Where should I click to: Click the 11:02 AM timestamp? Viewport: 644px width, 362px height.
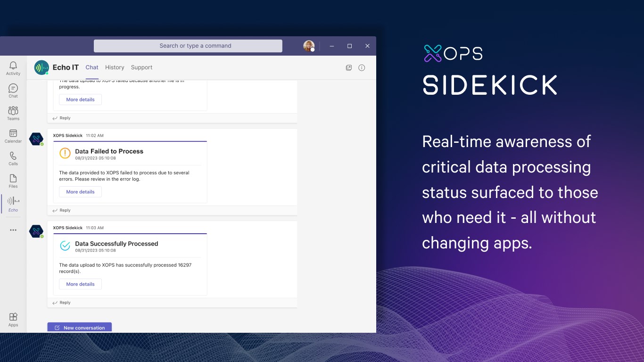click(x=95, y=135)
